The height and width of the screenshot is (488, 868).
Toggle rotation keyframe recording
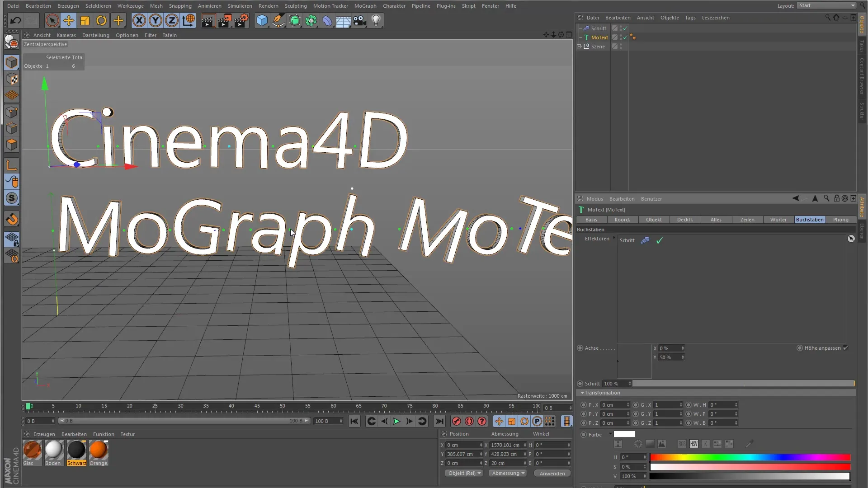(x=524, y=421)
